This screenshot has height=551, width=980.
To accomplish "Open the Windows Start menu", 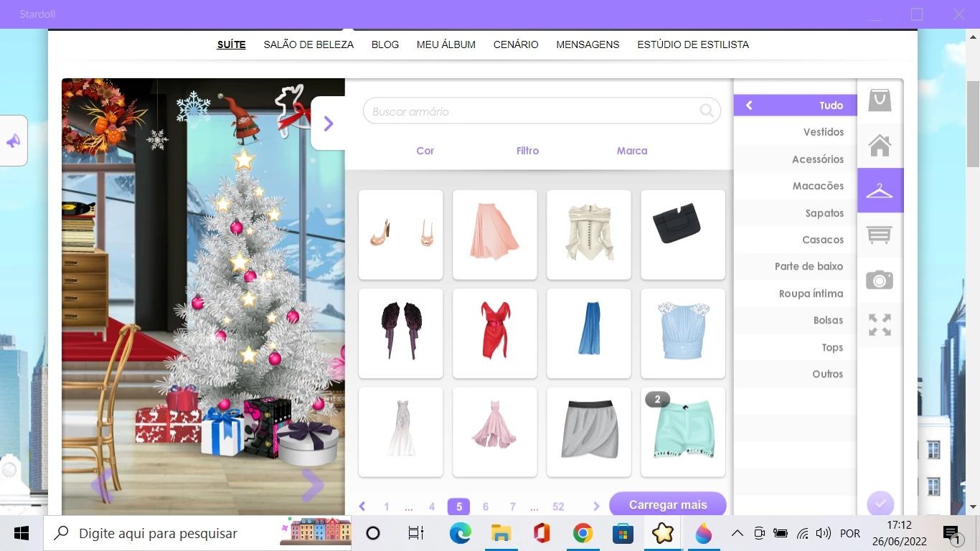I will pyautogui.click(x=21, y=533).
